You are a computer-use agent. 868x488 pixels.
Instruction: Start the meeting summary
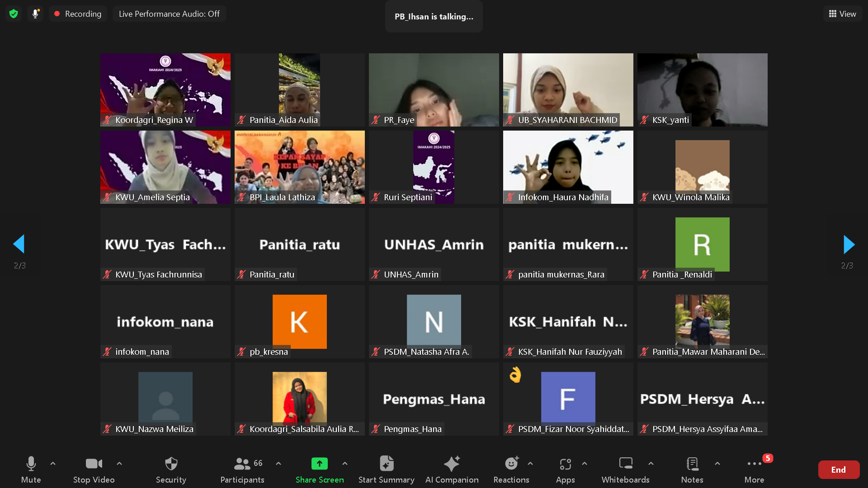coord(386,464)
